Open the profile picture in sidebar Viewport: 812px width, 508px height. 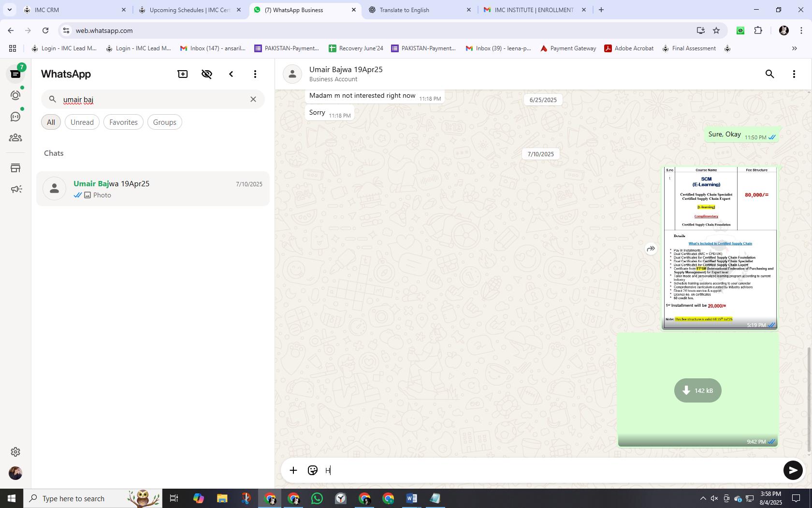pyautogui.click(x=15, y=473)
